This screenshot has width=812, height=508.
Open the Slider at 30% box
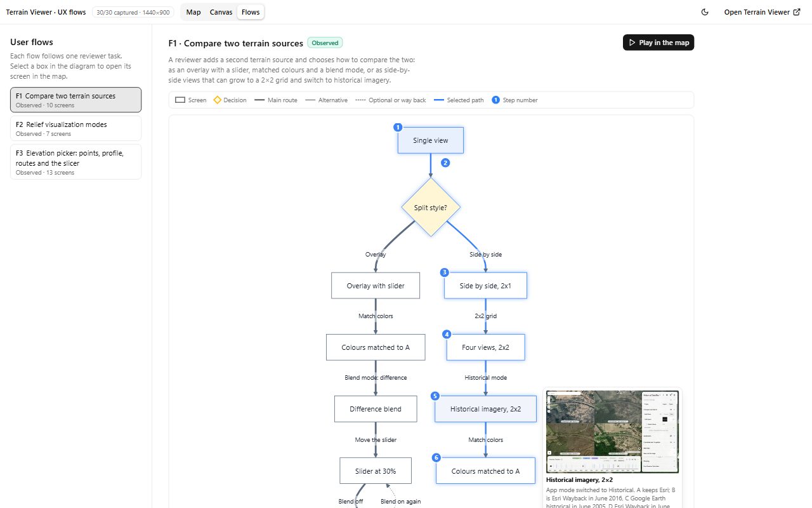click(376, 471)
